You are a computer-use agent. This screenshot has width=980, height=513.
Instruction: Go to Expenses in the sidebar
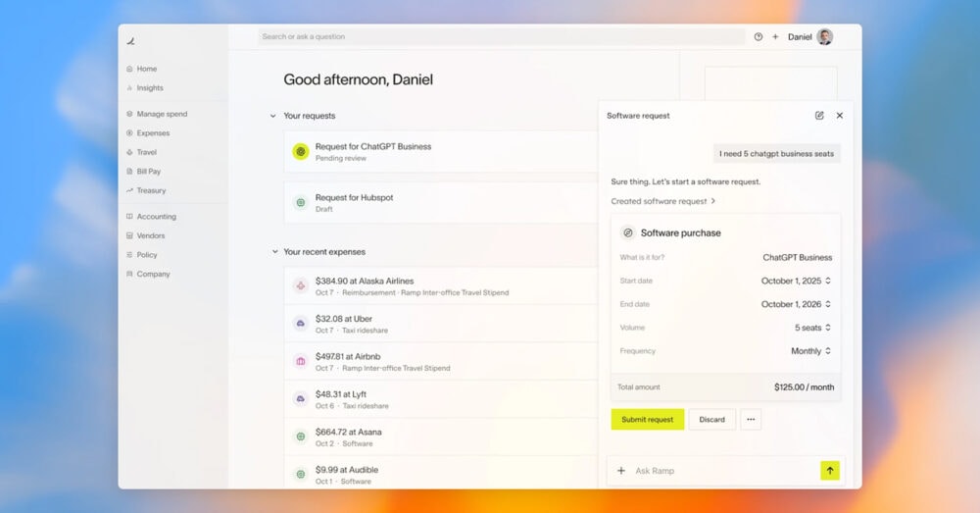pos(153,133)
